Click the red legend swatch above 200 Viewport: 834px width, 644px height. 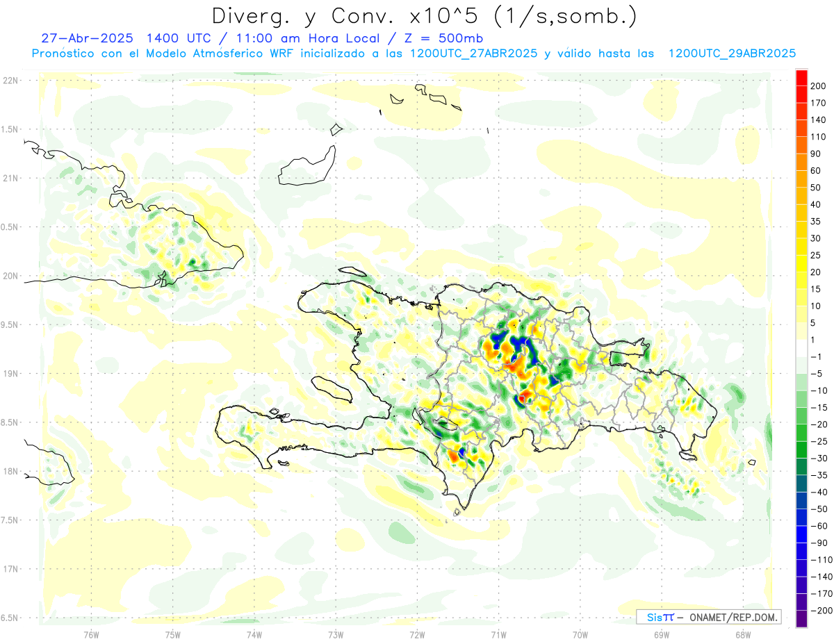coord(801,78)
